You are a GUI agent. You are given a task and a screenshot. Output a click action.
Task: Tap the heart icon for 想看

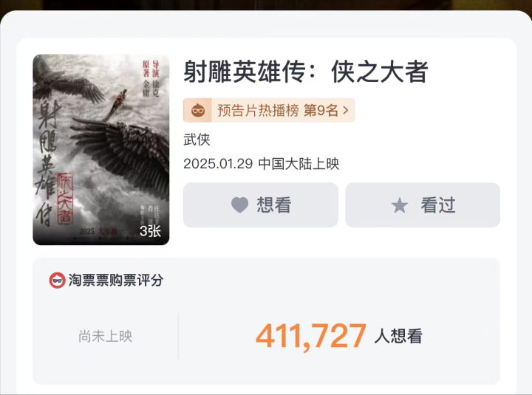(240, 205)
